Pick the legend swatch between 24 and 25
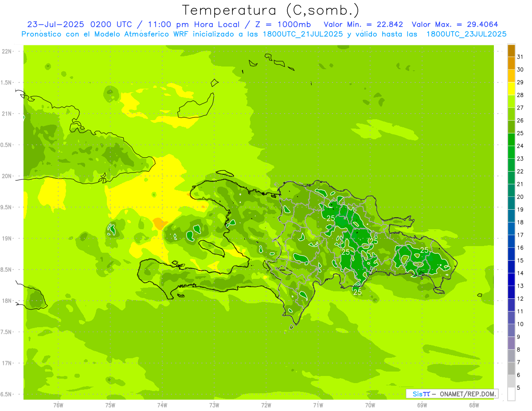Screen dimensions: 532x411 pos(511,140)
